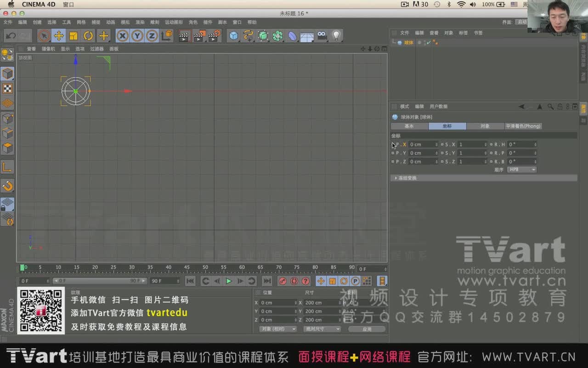Click the Record Active Objects key icon
Image resolution: width=588 pixels, height=368 pixels.
(x=283, y=281)
